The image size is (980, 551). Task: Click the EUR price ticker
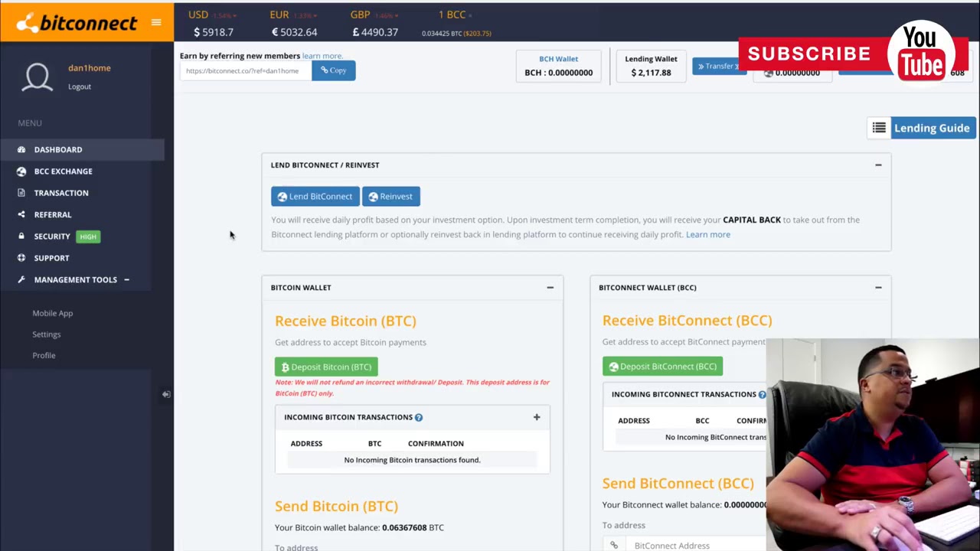click(294, 23)
